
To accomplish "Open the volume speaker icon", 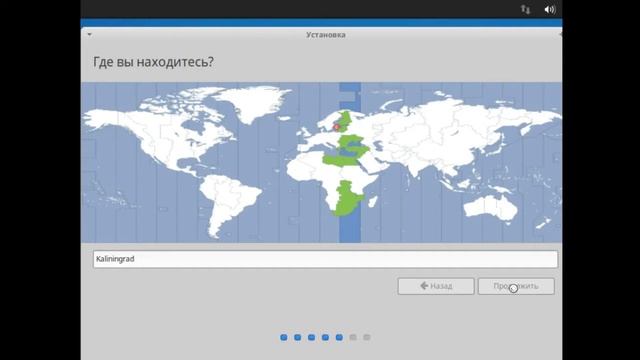I will (x=549, y=9).
